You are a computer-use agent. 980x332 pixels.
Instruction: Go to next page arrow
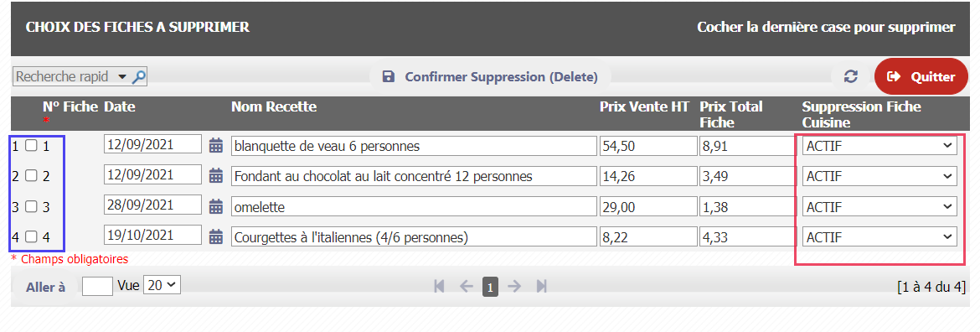[x=514, y=287]
